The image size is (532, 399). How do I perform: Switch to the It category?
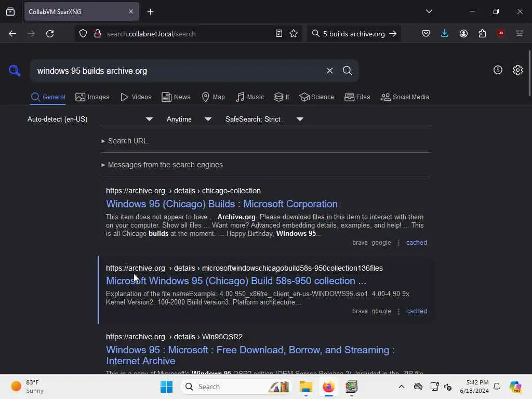282,97
